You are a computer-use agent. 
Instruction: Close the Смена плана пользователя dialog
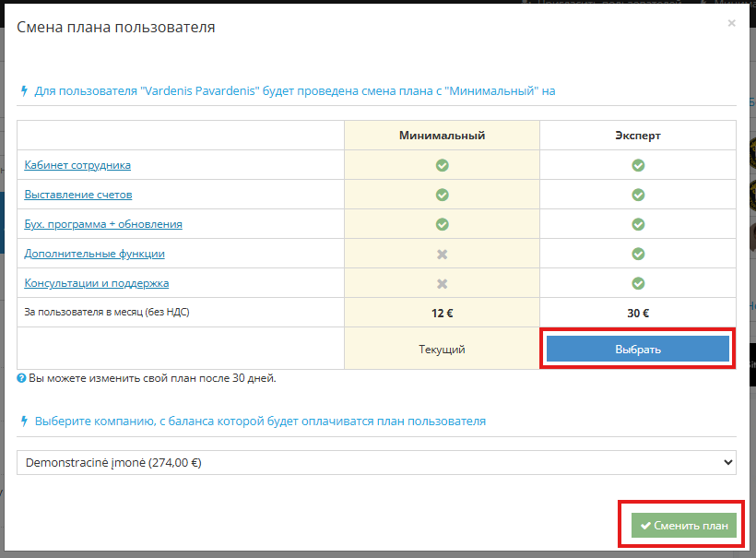[x=731, y=23]
